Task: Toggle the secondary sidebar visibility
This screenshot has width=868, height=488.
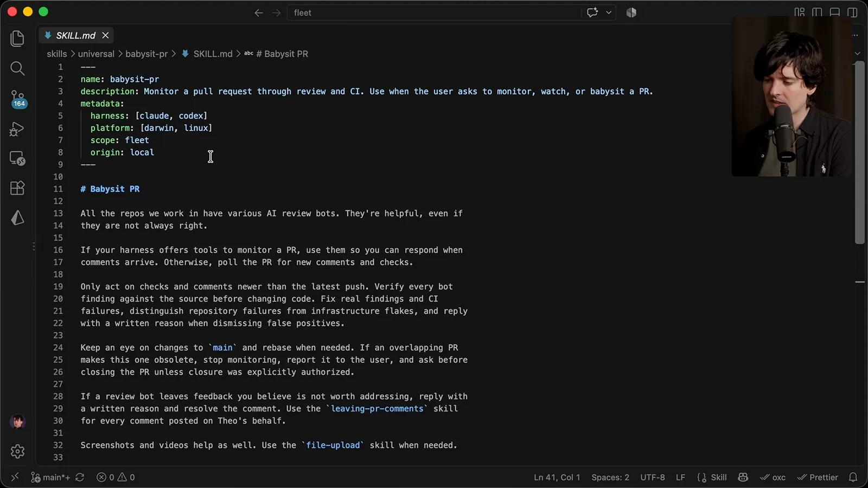Action: point(853,12)
